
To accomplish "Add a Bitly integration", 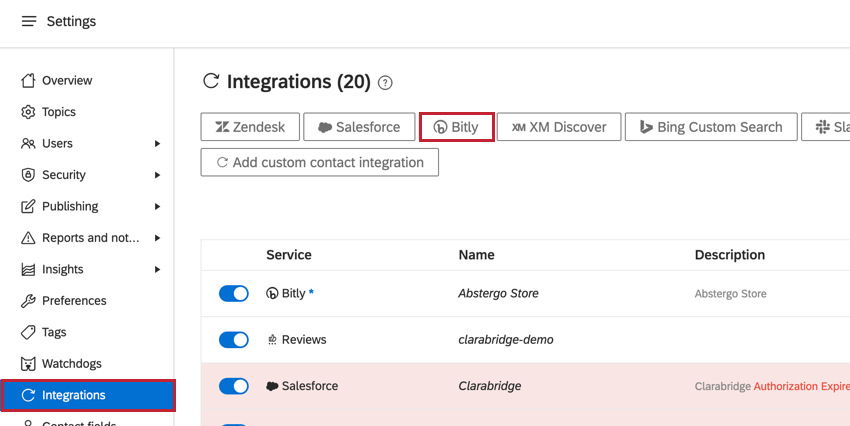I will click(456, 127).
